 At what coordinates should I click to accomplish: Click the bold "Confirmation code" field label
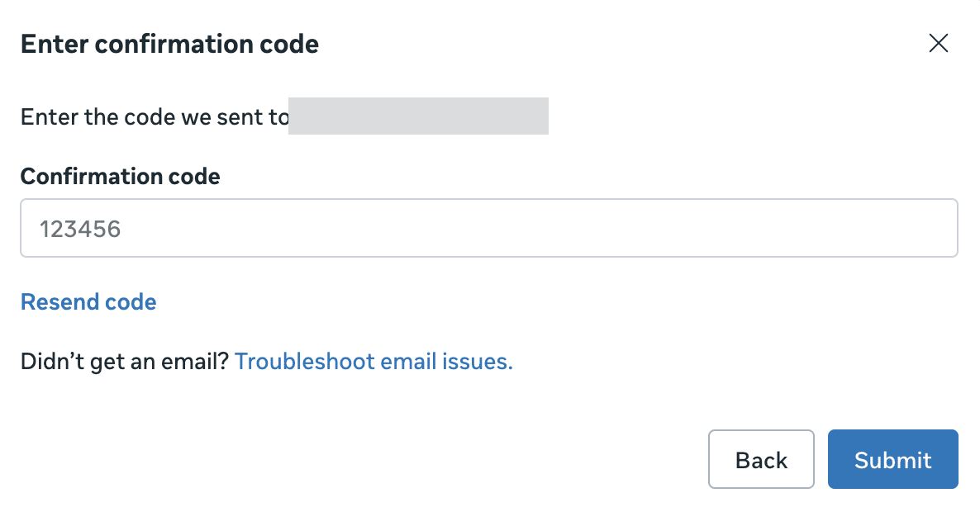[120, 176]
